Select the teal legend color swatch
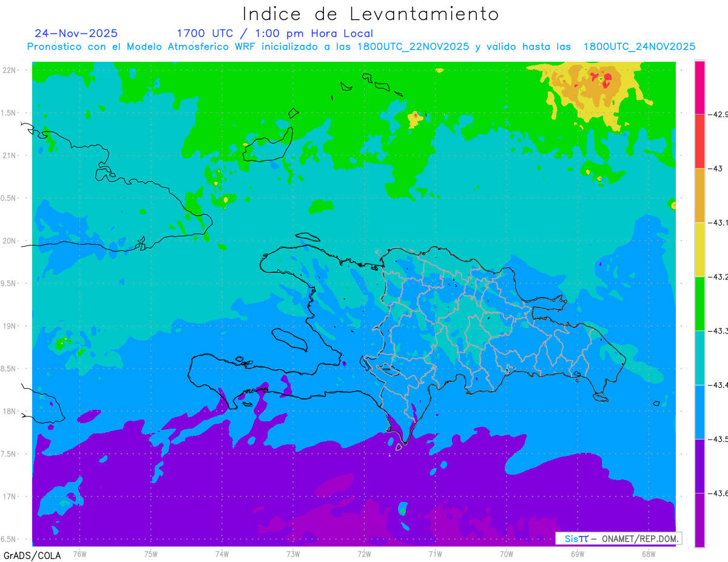 pos(699,357)
